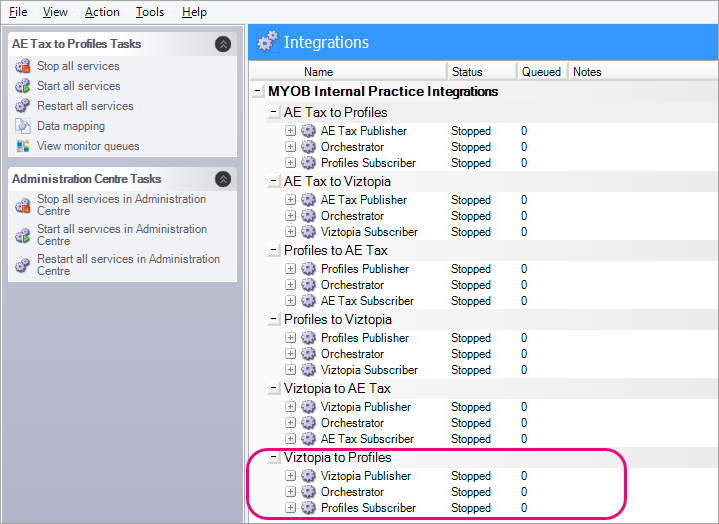This screenshot has height=524, width=719.
Task: Select the Viztopia Subscriber row under AE Tax to Viztopia
Action: click(369, 232)
